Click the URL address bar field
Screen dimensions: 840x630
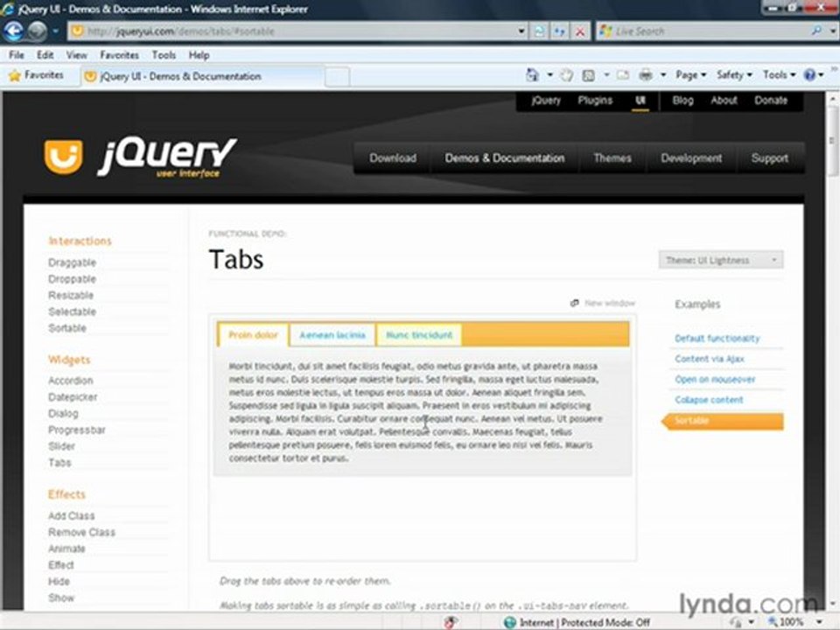299,31
